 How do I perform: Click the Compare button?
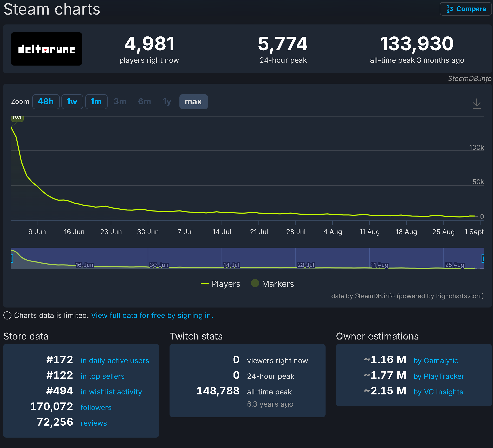point(465,9)
